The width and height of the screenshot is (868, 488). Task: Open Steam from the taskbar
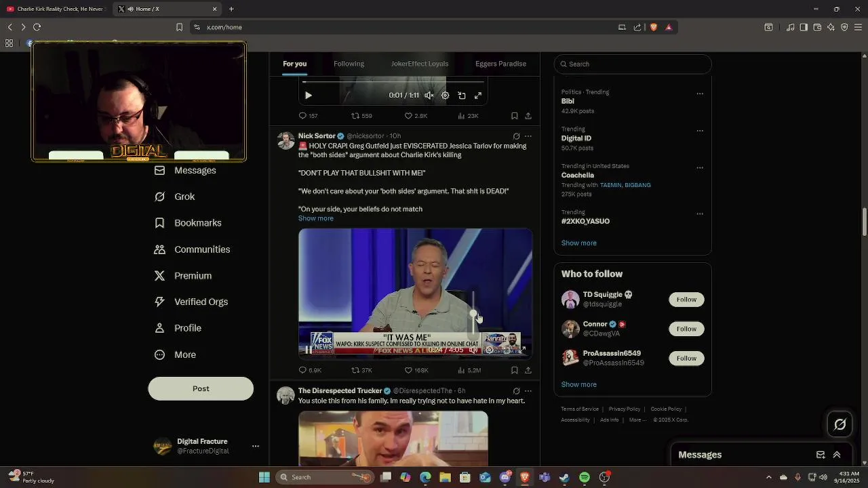click(564, 477)
